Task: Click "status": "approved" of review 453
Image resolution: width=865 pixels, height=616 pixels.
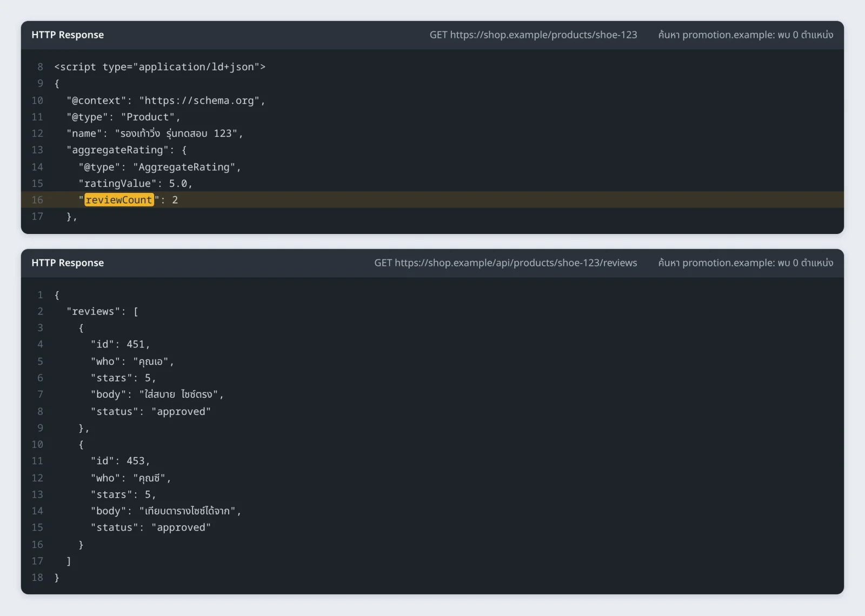Action: tap(151, 527)
